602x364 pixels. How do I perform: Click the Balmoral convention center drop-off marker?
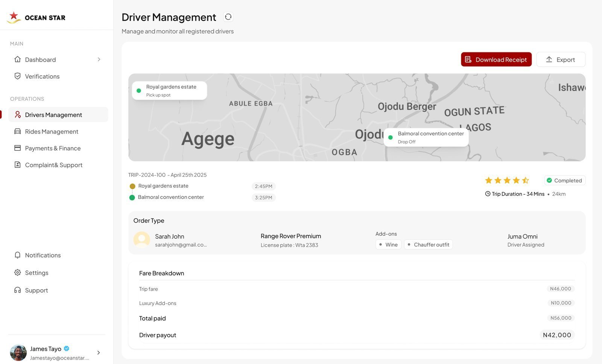point(426,137)
